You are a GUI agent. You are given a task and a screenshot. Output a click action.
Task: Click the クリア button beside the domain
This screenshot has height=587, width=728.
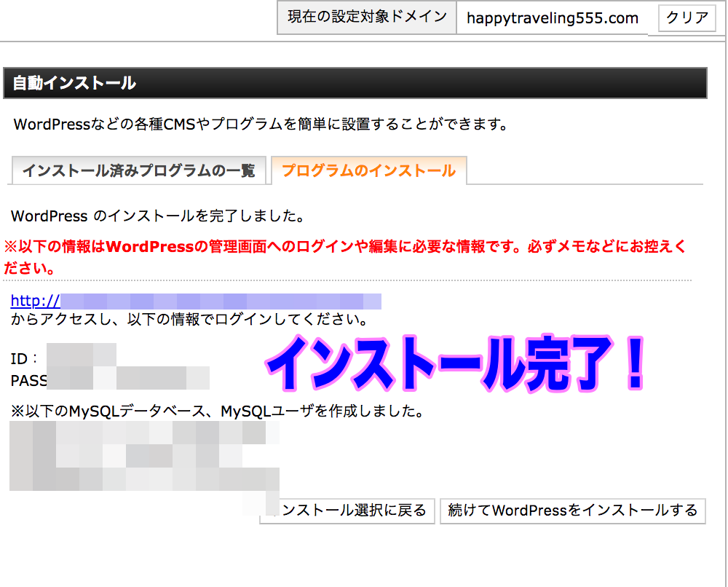(x=687, y=17)
